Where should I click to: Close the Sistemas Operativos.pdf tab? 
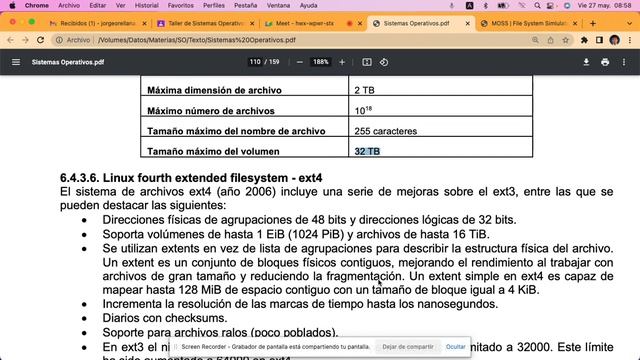(467, 24)
